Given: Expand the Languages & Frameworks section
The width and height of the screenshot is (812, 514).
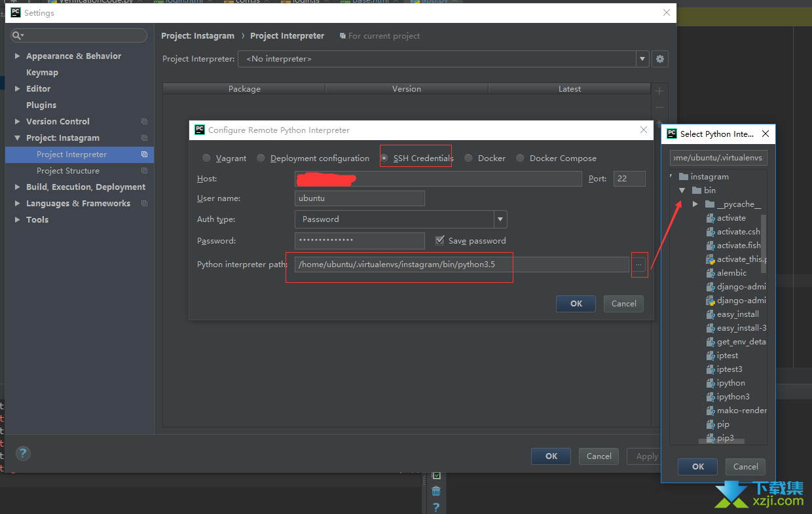Looking at the screenshot, I should (17, 204).
